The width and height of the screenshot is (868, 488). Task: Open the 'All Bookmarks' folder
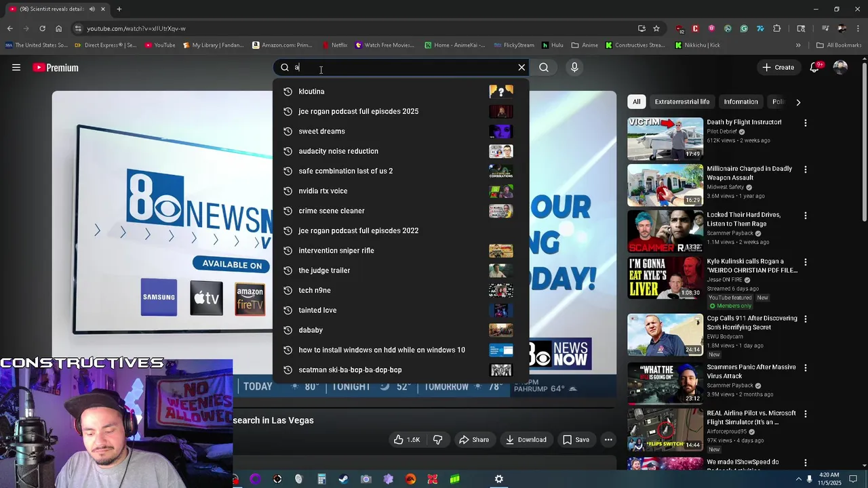point(839,45)
